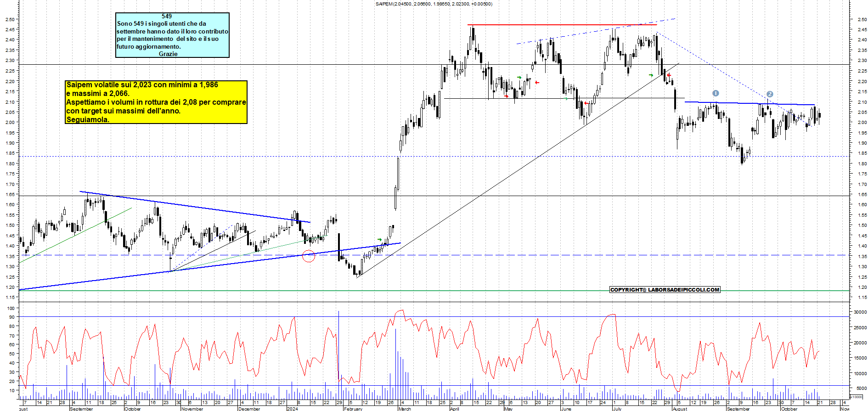
Task: Click the 60 oscillator scale label
Action: 12,344
